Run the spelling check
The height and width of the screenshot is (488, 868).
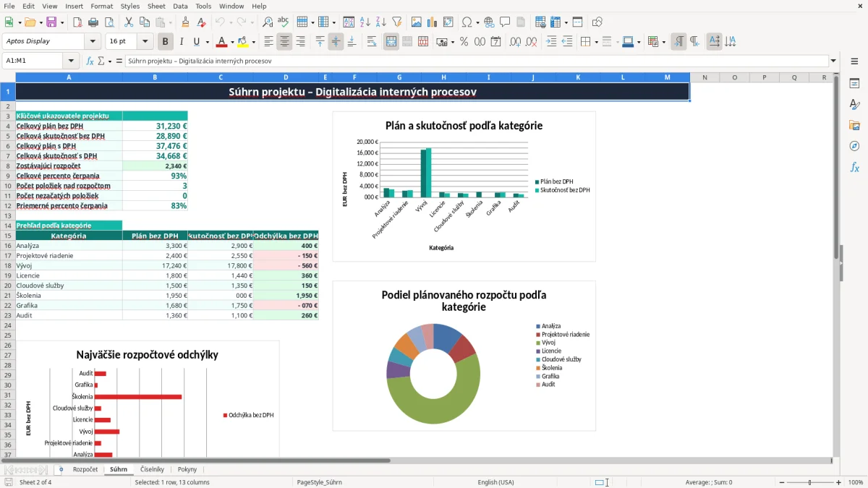tap(284, 22)
